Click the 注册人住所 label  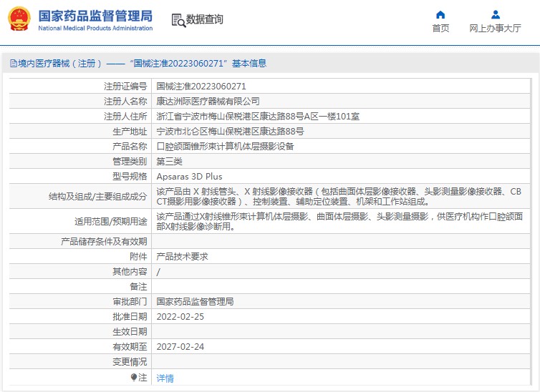tap(125, 117)
